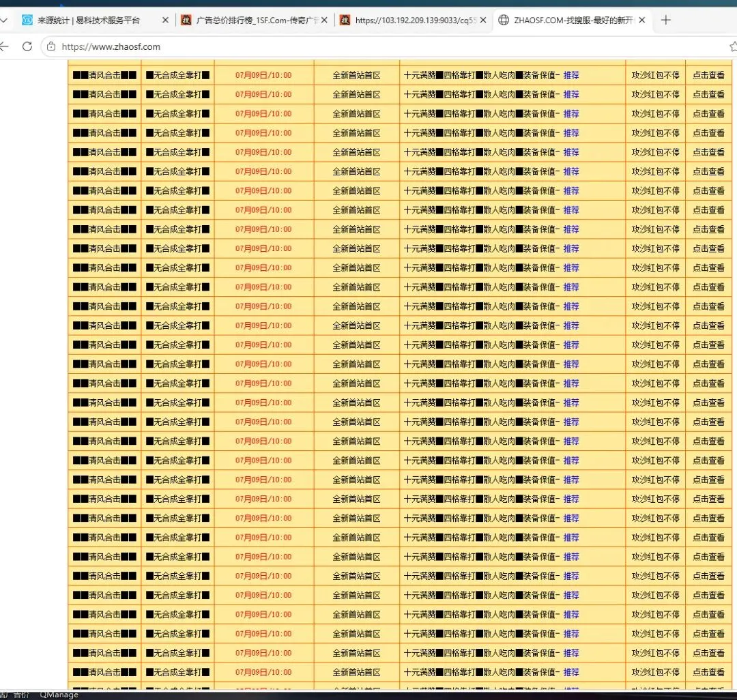
Task: Open a new browser tab with plus button
Action: tap(665, 20)
